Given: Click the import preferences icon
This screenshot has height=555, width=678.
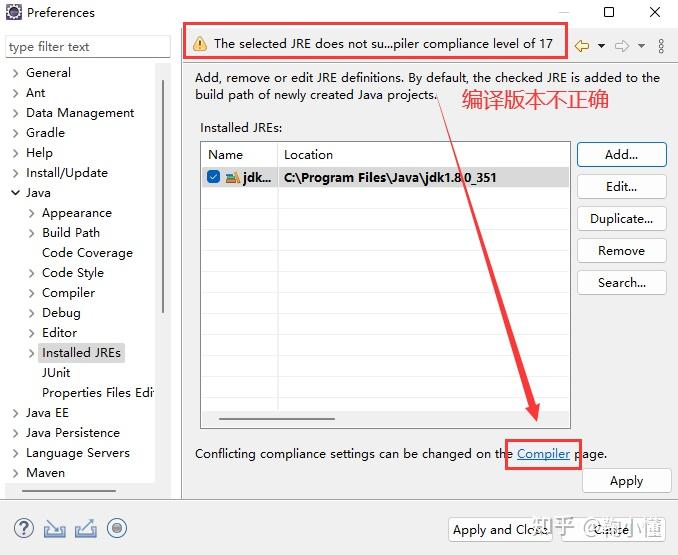Looking at the screenshot, I should tap(54, 528).
